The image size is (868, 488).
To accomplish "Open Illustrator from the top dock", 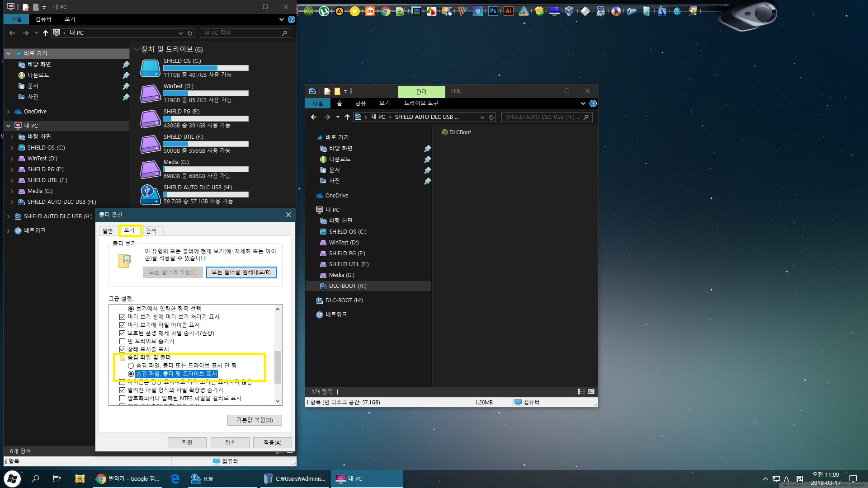I will pos(508,11).
